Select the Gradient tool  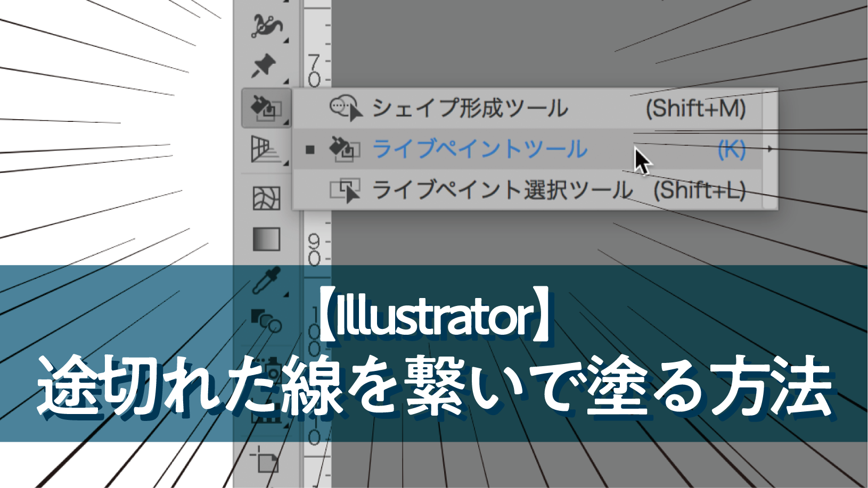(266, 239)
